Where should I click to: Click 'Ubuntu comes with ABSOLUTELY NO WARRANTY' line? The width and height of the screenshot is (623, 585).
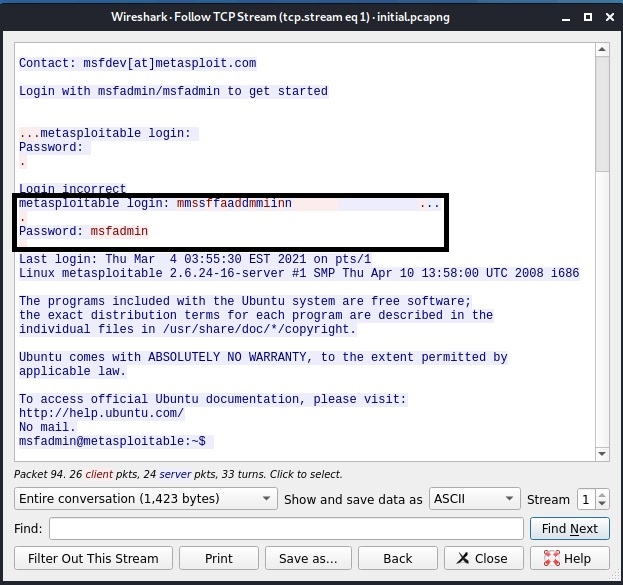[263, 356]
